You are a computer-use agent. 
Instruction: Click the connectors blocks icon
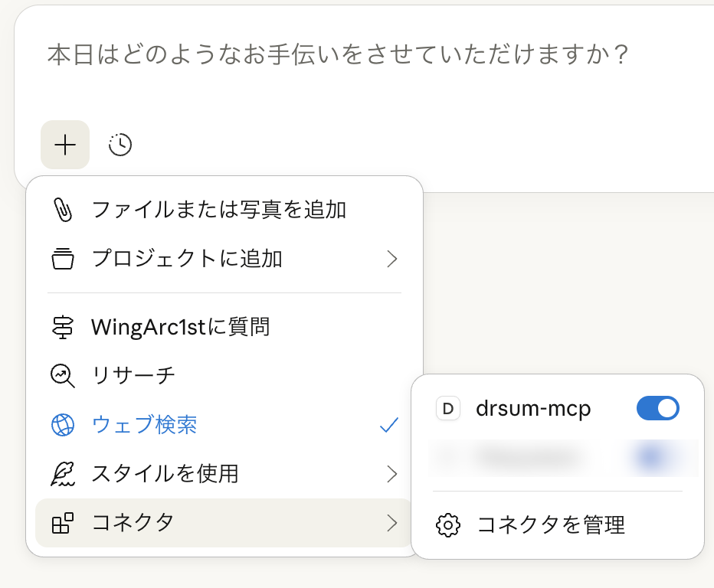[x=63, y=523]
